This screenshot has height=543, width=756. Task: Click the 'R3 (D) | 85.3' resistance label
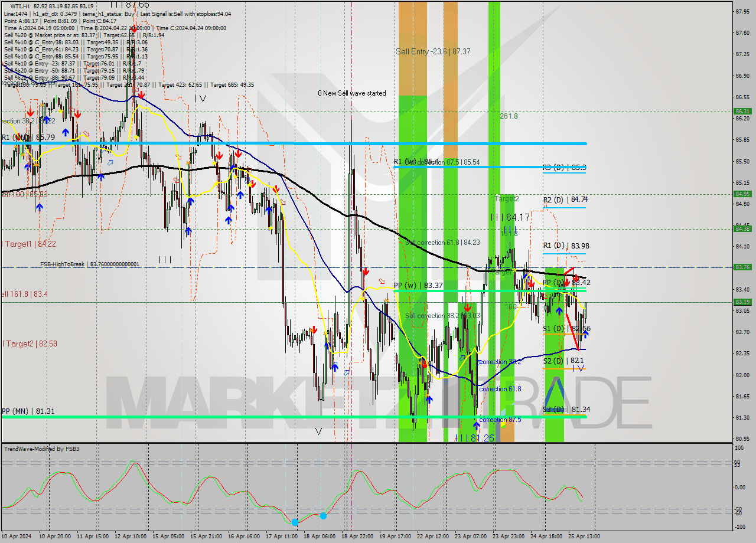click(565, 167)
